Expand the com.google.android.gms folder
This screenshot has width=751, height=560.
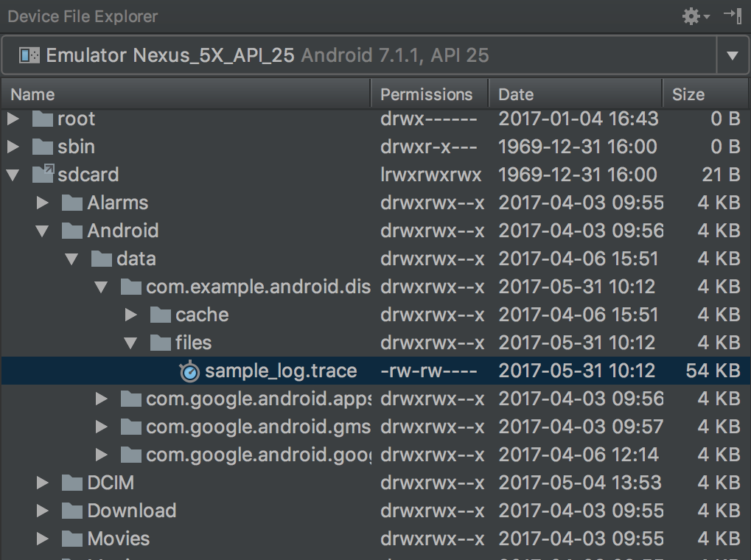point(101,427)
